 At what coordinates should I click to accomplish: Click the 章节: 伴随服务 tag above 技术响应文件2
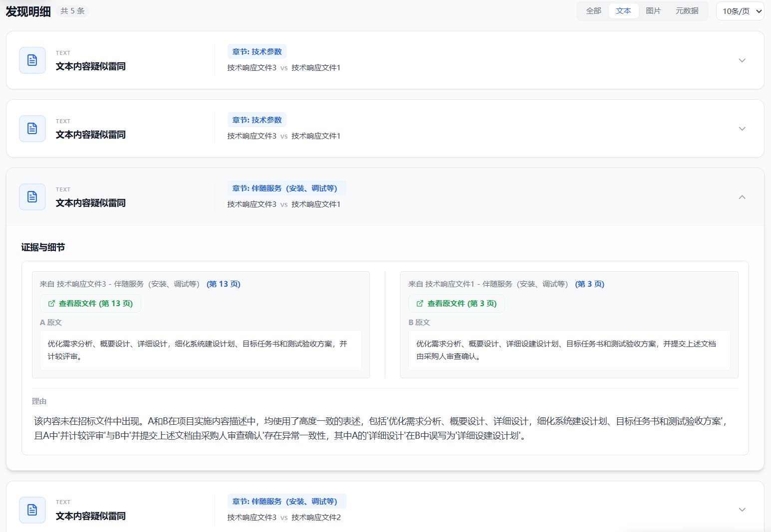pos(286,502)
